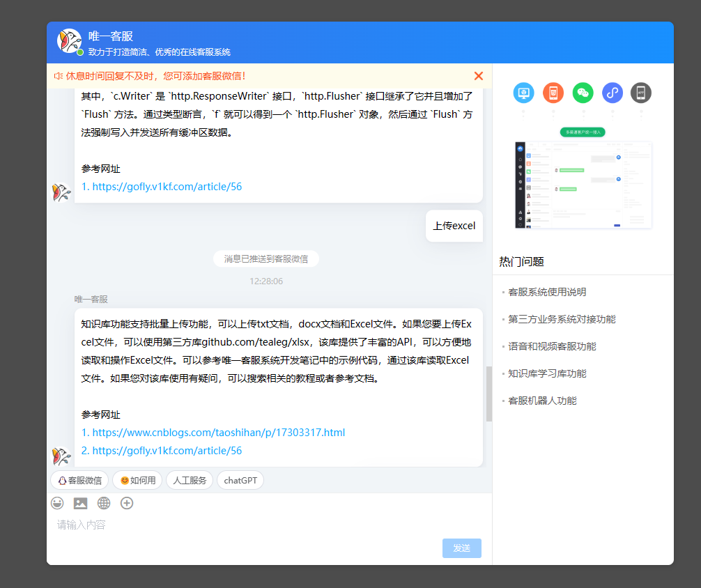Click the orange HTML5 mobile channel icon
Image resolution: width=701 pixels, height=588 pixels.
[x=553, y=93]
